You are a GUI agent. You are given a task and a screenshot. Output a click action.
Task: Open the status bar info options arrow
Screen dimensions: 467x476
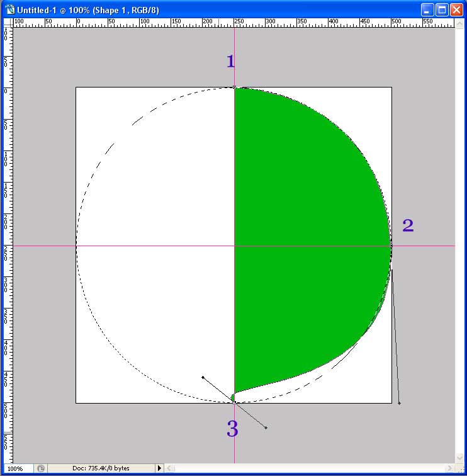[159, 468]
